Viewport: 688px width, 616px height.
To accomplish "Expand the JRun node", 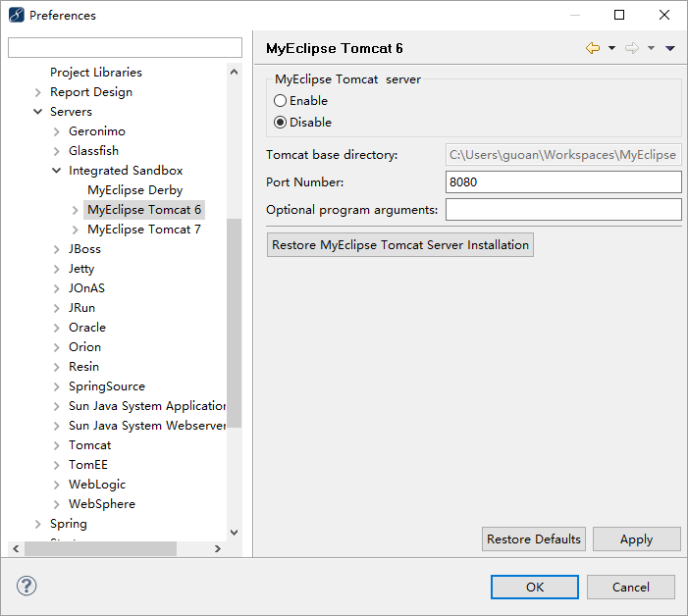I will tap(56, 308).
